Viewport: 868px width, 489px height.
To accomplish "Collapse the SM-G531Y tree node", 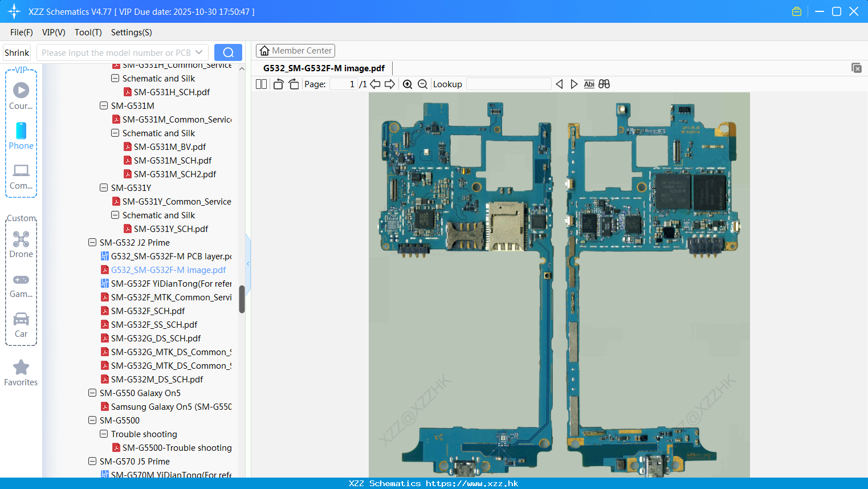I will pyautogui.click(x=104, y=188).
